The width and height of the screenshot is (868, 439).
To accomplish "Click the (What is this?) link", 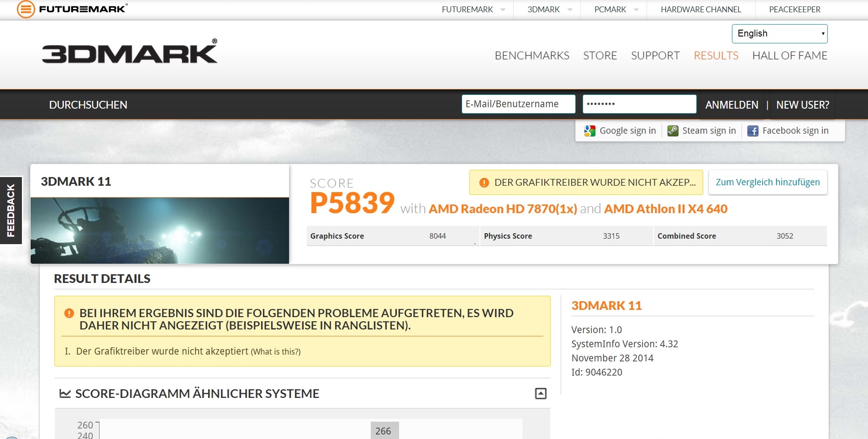I will (x=276, y=352).
